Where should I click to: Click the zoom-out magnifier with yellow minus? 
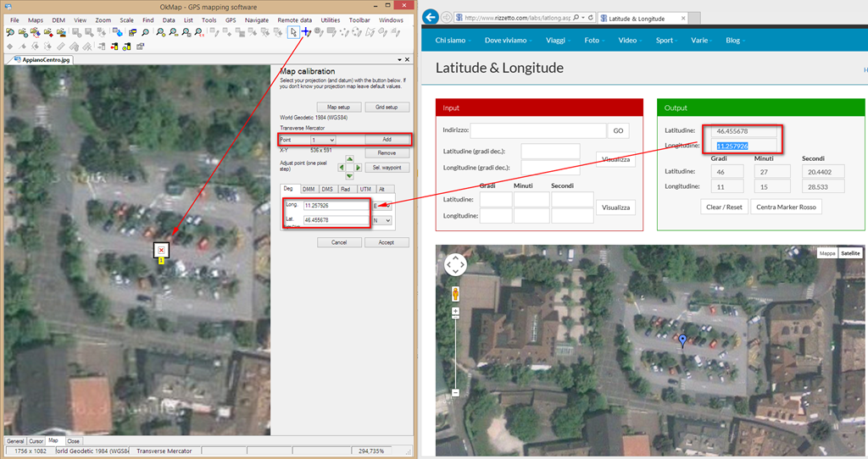point(173,33)
